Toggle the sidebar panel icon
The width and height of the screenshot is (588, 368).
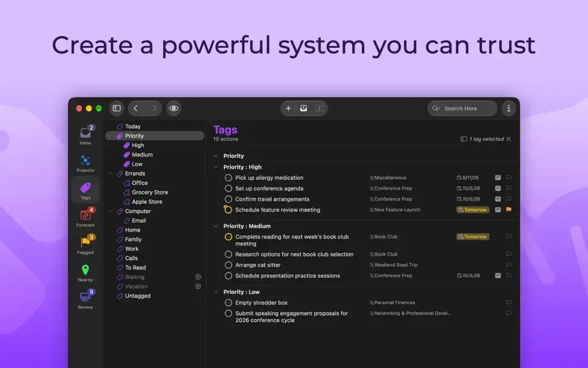coord(116,108)
